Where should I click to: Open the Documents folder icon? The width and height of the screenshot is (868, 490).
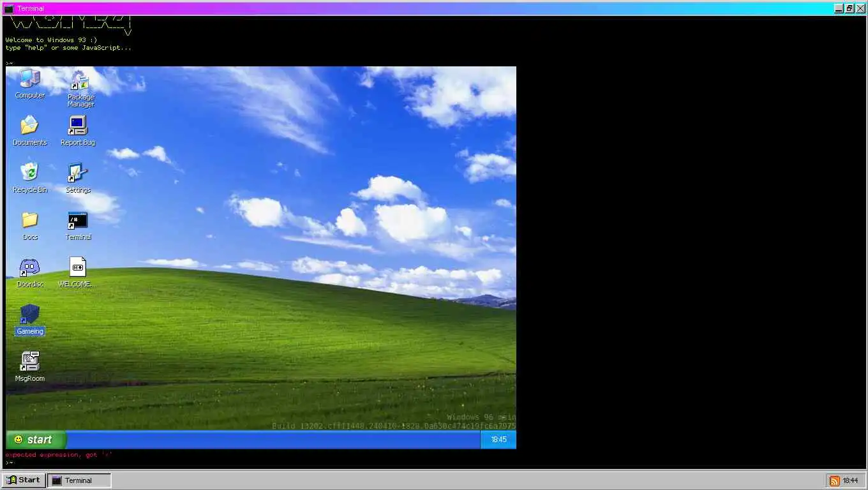tap(30, 131)
